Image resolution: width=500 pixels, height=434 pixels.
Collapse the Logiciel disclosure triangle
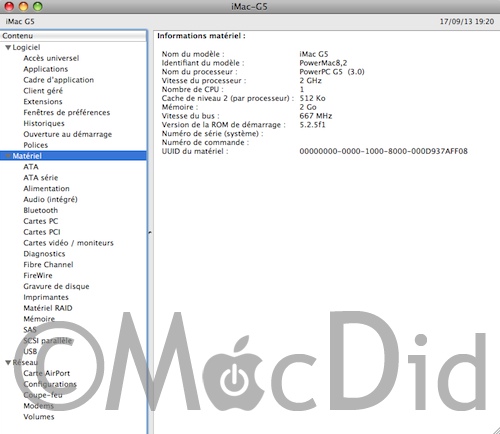click(8, 48)
